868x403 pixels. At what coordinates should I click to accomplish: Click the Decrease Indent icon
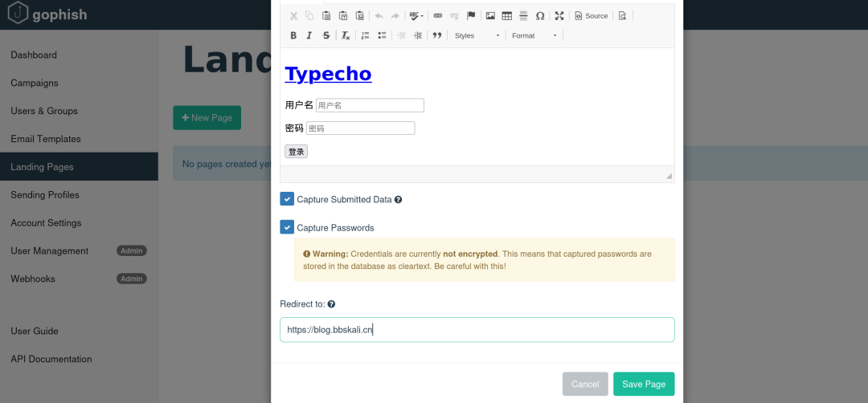point(401,35)
